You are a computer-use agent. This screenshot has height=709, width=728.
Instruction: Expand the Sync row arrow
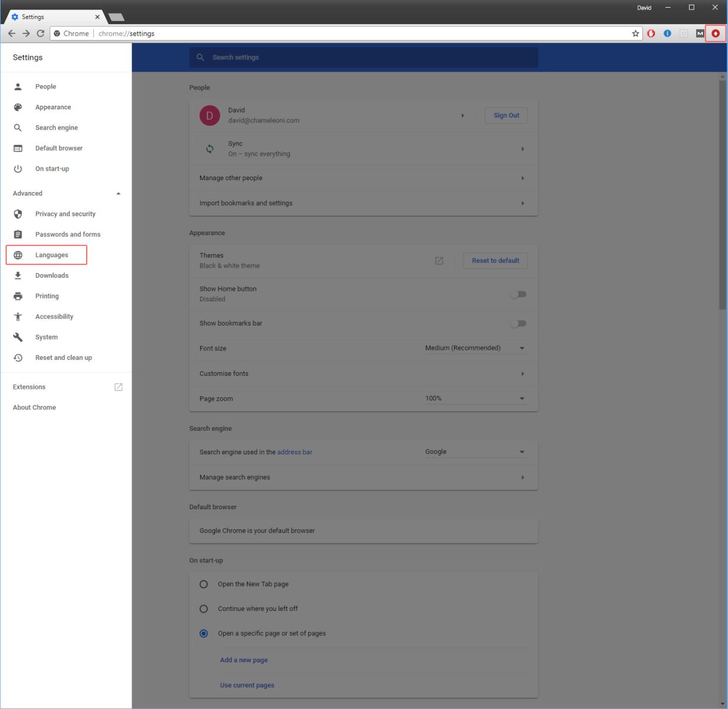tap(523, 149)
